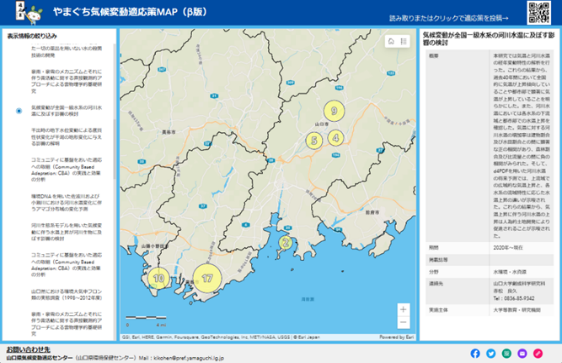Select the large cluster marker labeled 17
The image size is (562, 363).
(207, 278)
